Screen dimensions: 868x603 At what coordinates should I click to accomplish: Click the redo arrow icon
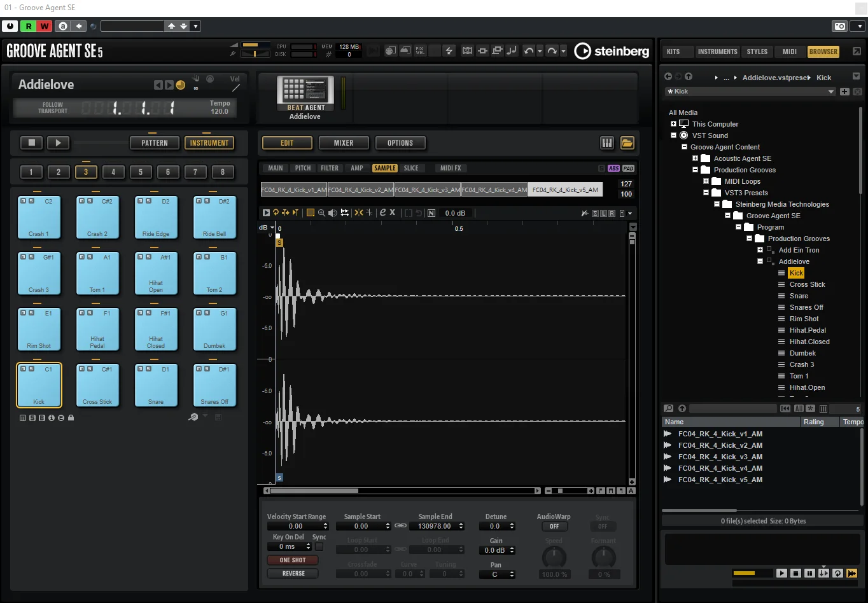(x=552, y=51)
